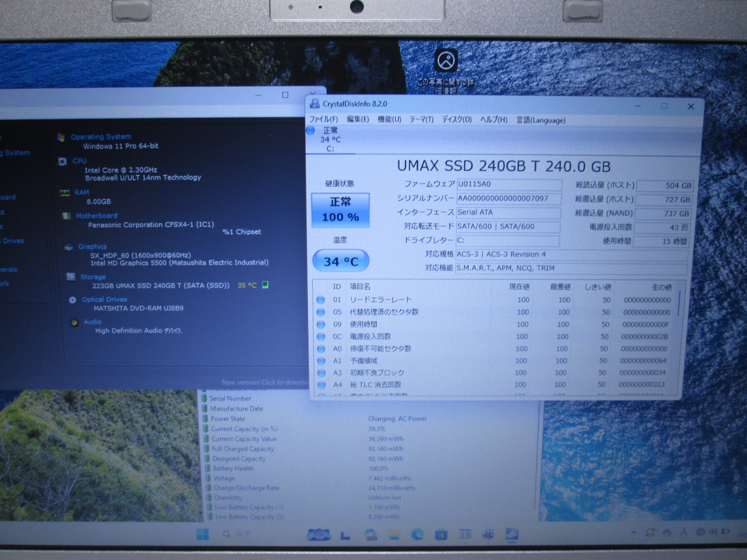747x560 pixels.
Task: Open the Windows Start button on taskbar
Action: (x=203, y=534)
